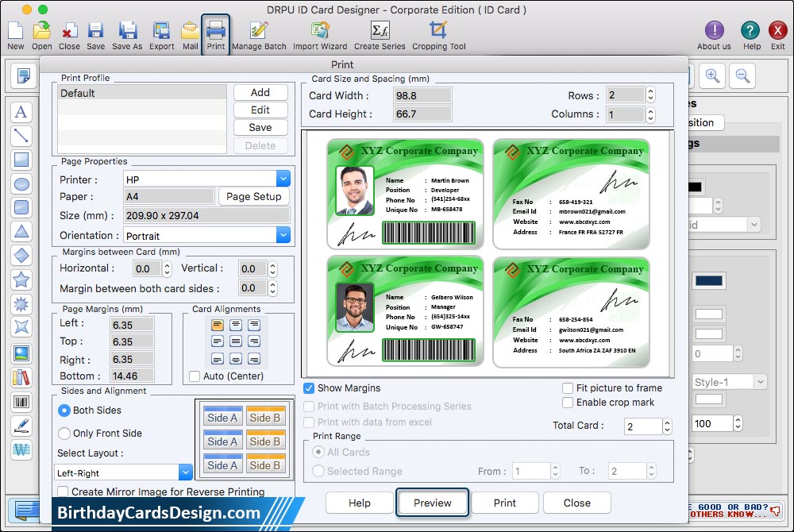
Task: Select top-left card alignment icon
Action: point(218,325)
